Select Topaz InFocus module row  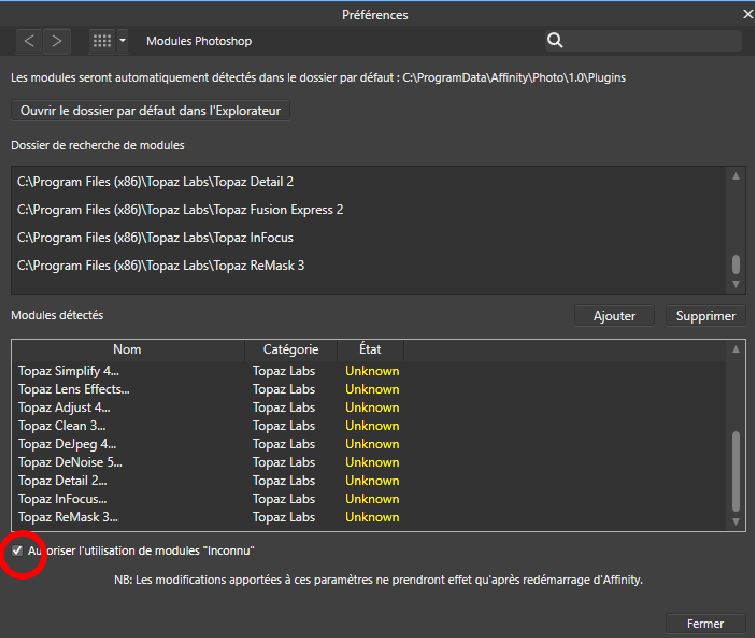(x=369, y=499)
